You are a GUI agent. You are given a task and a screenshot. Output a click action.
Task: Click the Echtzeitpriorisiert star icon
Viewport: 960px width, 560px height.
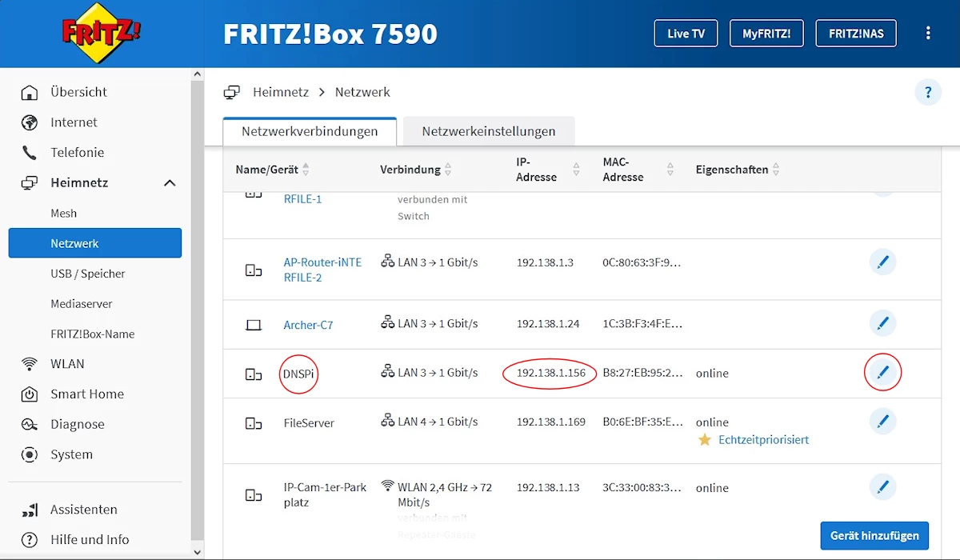tap(705, 439)
